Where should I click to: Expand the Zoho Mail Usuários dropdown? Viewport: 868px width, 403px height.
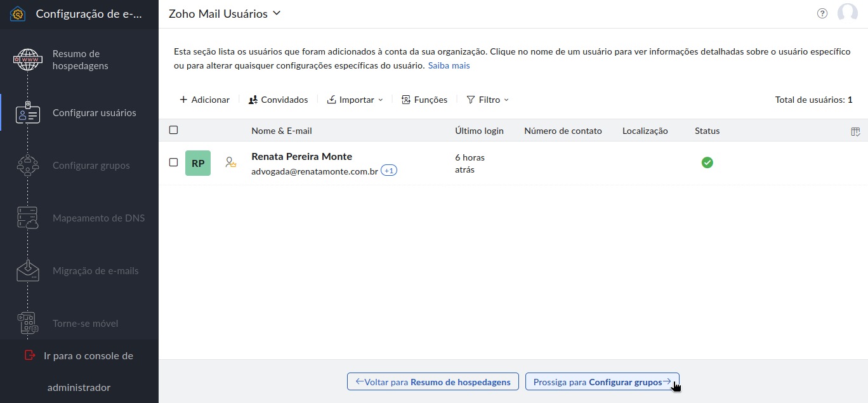pyautogui.click(x=225, y=13)
